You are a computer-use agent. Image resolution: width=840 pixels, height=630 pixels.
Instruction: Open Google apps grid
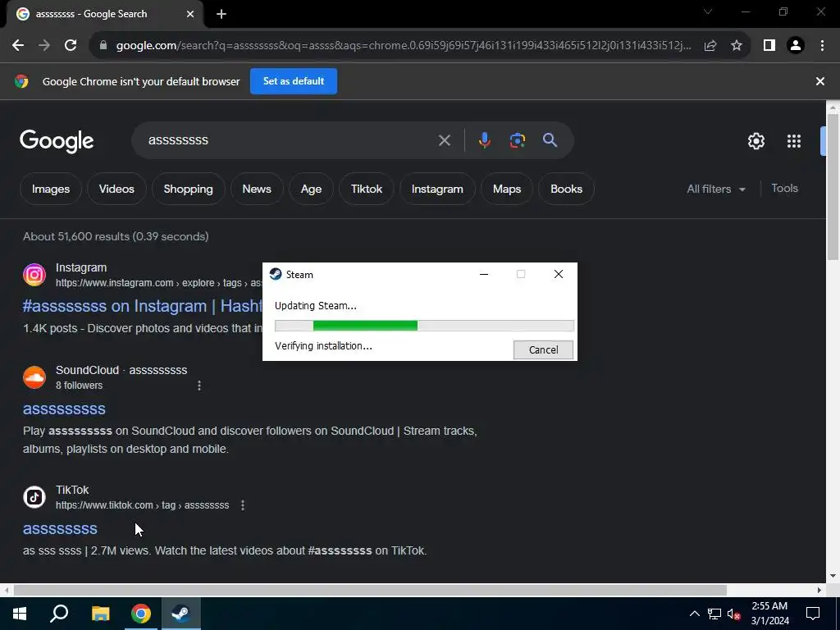pos(794,141)
